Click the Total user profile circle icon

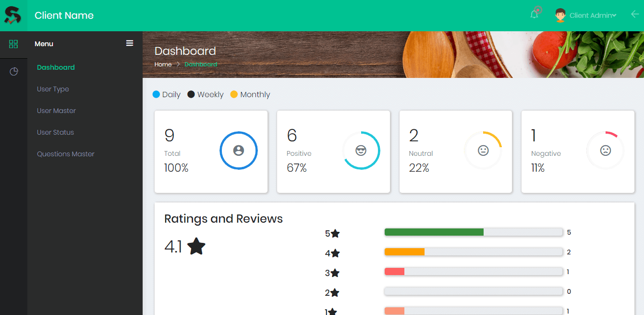tap(239, 151)
